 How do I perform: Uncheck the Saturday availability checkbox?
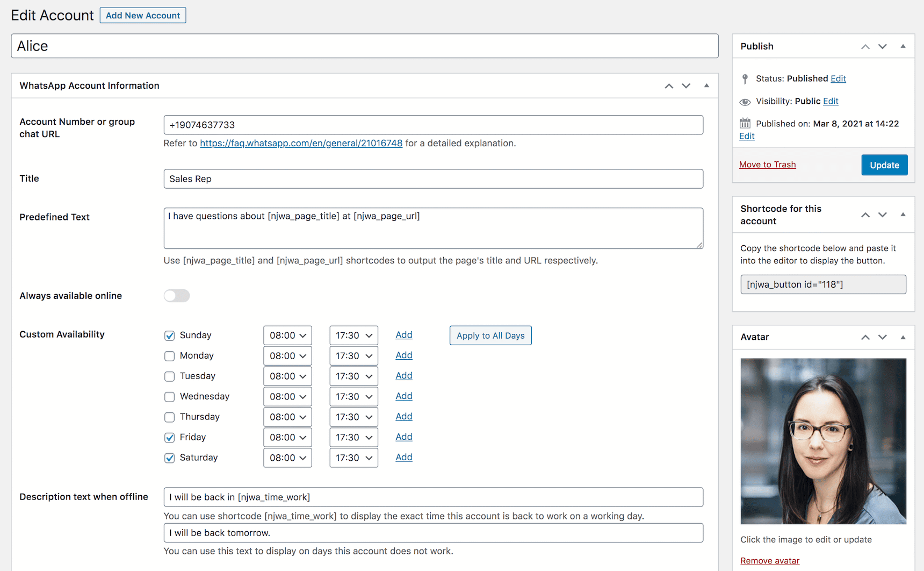170,458
